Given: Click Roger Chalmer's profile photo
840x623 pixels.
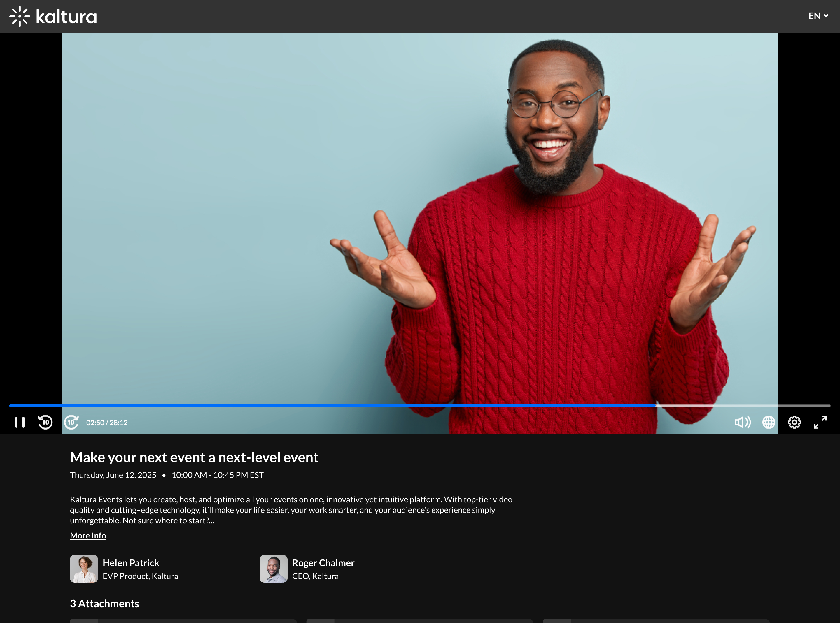Looking at the screenshot, I should pos(273,568).
